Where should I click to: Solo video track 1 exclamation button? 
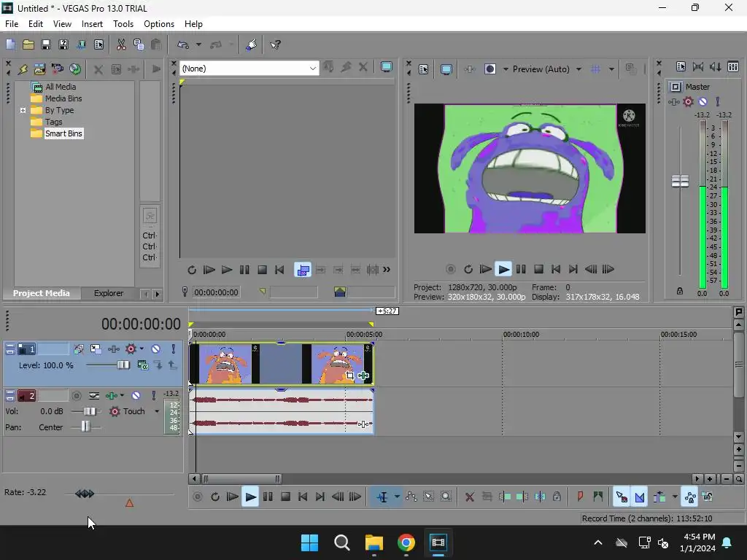click(x=174, y=349)
